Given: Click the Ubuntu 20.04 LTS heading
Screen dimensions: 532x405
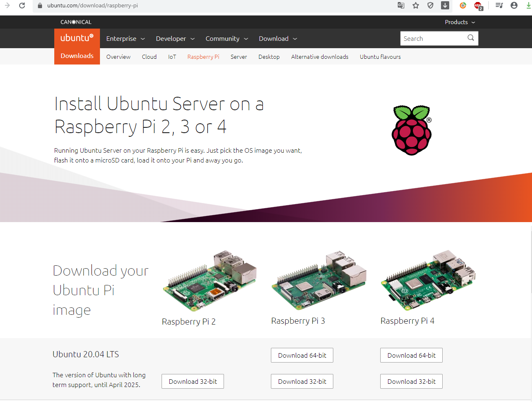Looking at the screenshot, I should point(86,354).
